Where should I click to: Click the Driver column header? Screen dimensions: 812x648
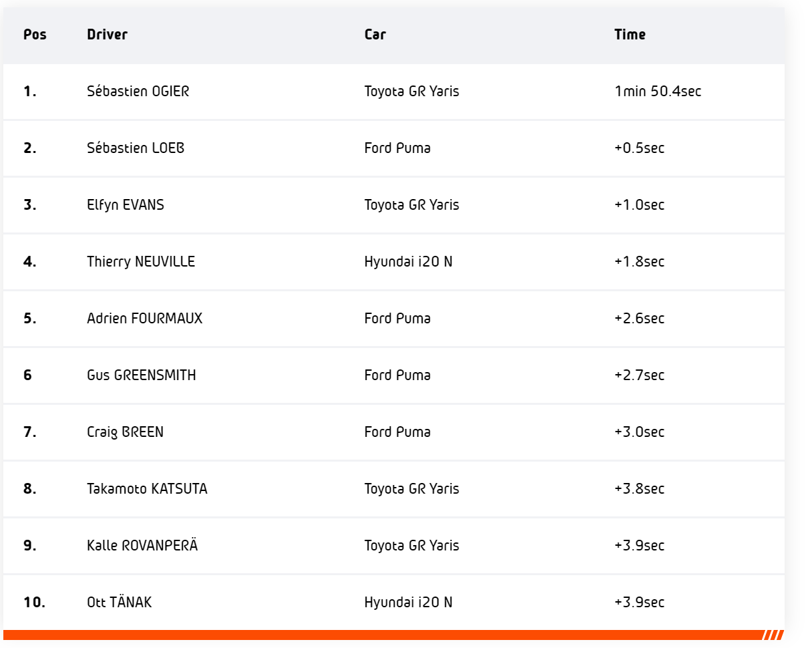(107, 35)
